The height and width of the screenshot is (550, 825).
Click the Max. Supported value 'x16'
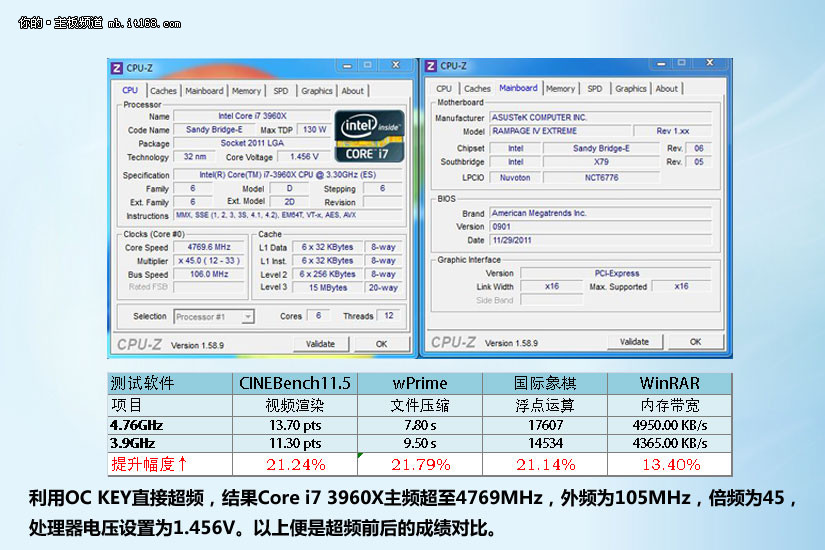[x=681, y=286]
